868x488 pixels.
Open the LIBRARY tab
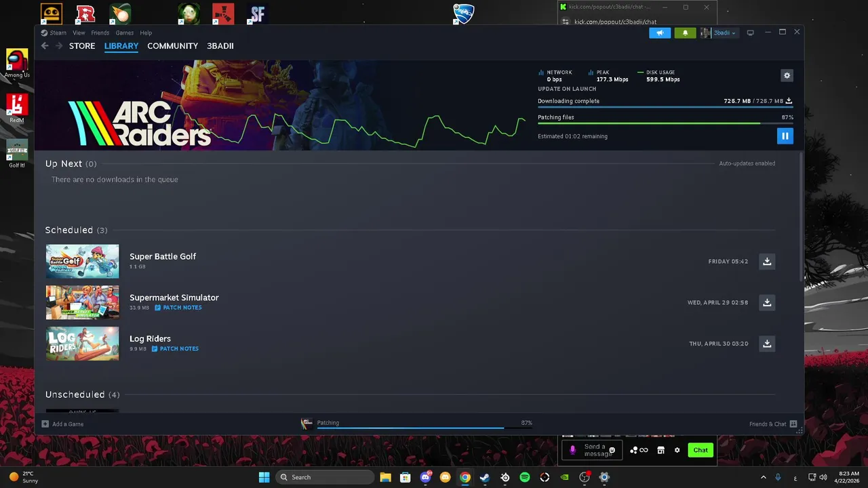121,45
